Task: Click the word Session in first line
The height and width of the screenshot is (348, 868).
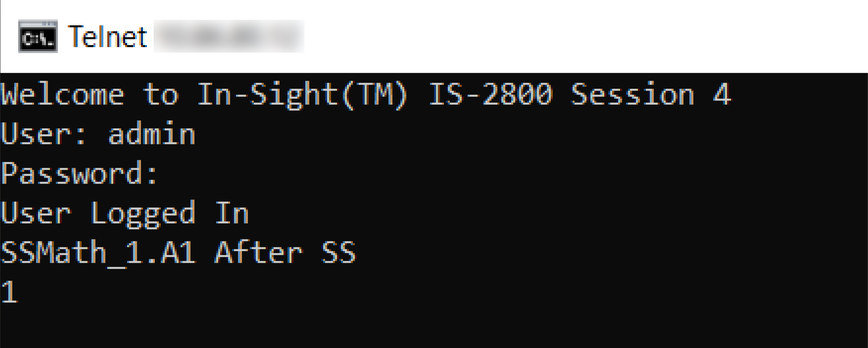Action: click(632, 95)
